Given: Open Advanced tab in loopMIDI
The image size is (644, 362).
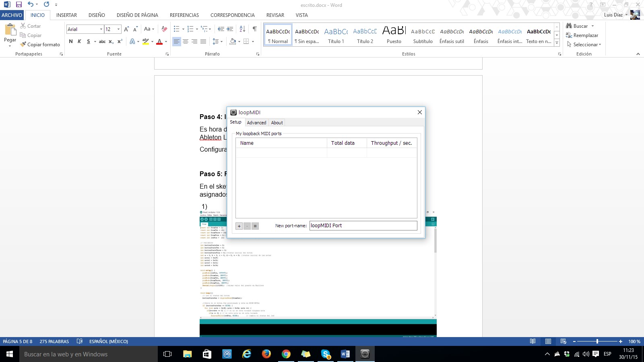Looking at the screenshot, I should tap(256, 123).
